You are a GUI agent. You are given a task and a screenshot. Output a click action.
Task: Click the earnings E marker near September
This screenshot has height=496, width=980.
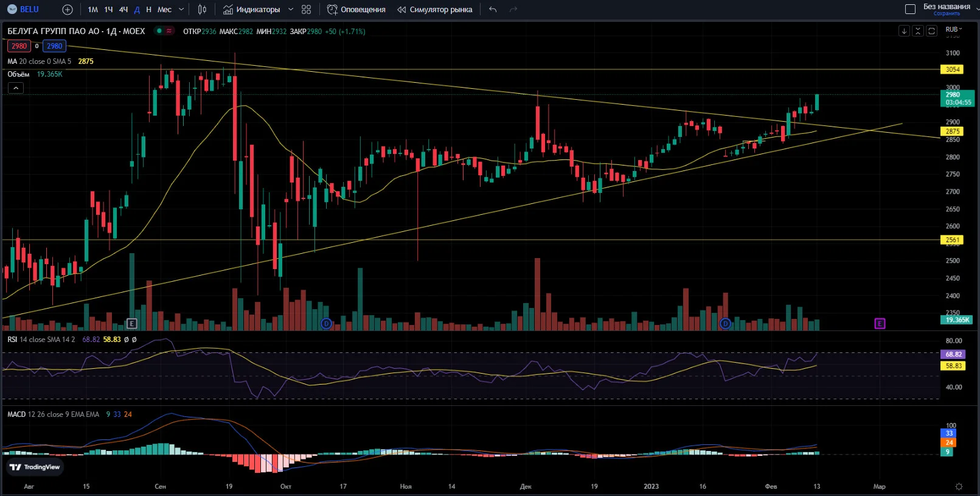(131, 323)
